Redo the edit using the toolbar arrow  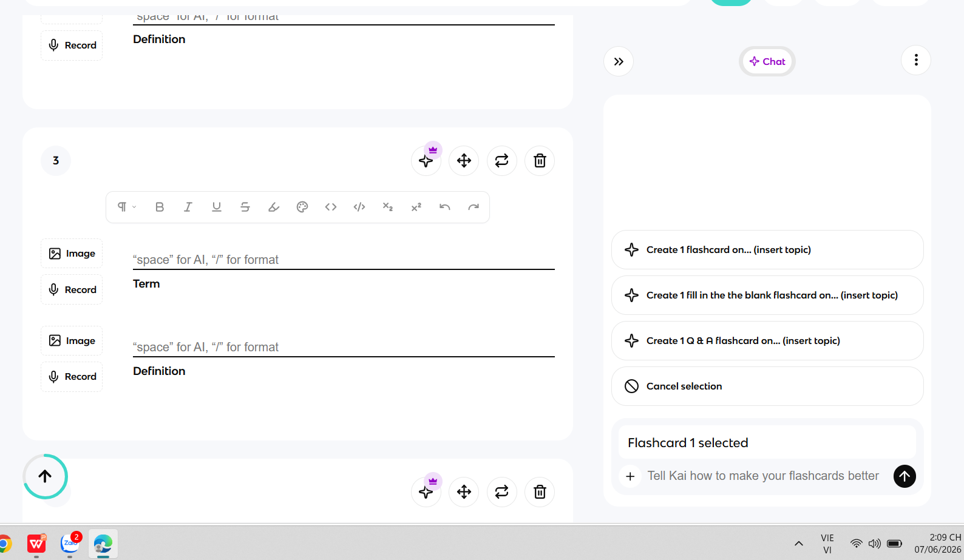pos(474,207)
